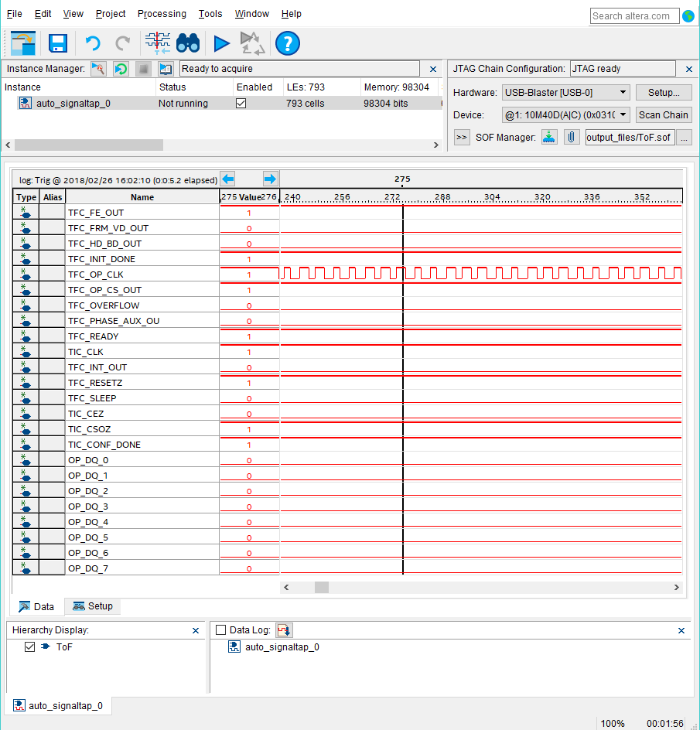Open the View menu

(73, 13)
